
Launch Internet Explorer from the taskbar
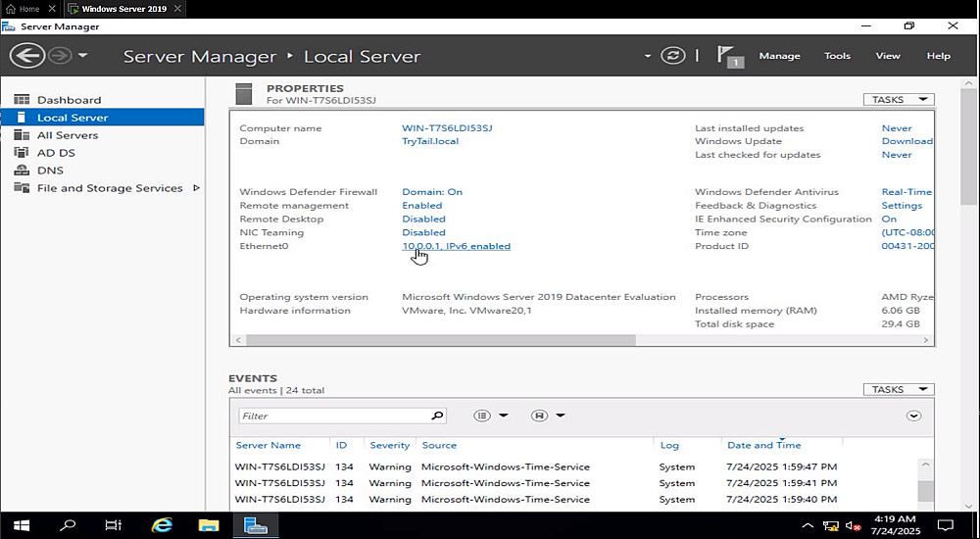(x=162, y=525)
